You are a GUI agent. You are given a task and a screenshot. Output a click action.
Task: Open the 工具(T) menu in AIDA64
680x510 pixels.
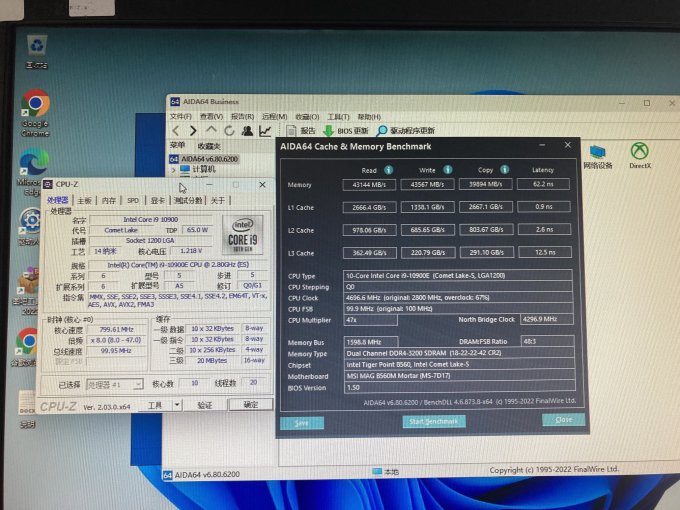point(338,117)
